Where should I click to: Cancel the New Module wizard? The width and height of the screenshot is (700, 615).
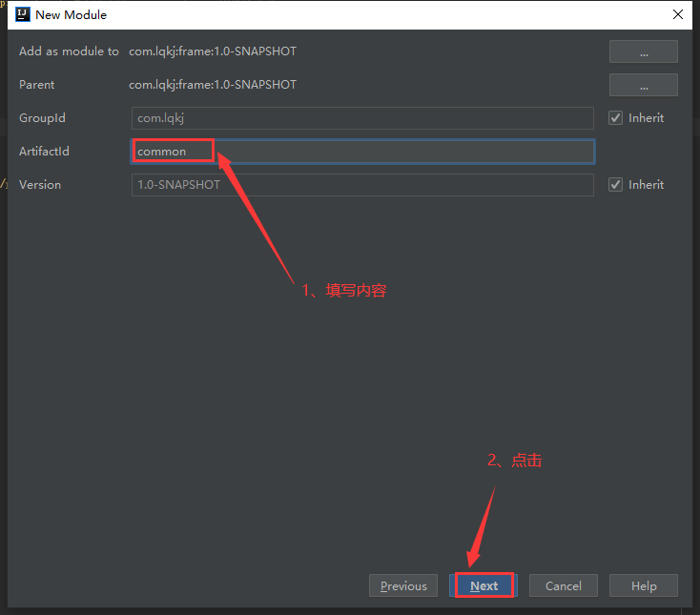click(564, 585)
